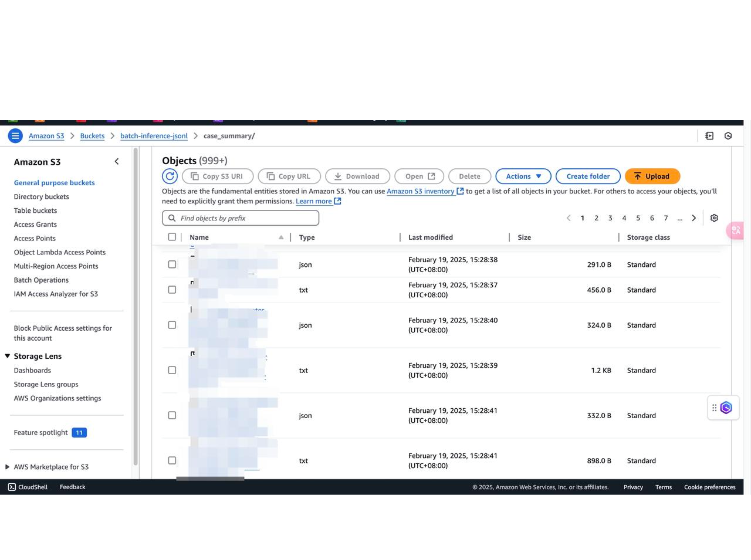Screen dimensions: 751x560
Task: Open the hamburger navigation menu icon
Action: click(x=15, y=136)
